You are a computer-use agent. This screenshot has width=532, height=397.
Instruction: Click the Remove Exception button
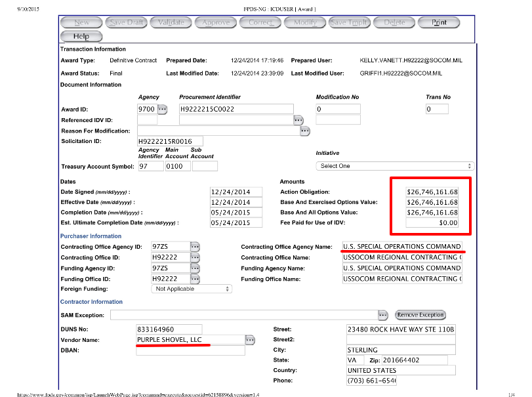click(420, 315)
